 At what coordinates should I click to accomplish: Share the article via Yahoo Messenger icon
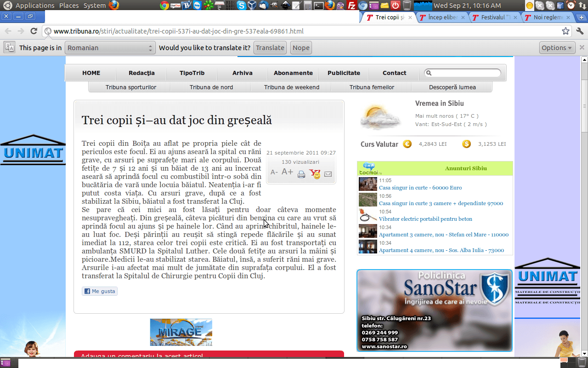(315, 174)
